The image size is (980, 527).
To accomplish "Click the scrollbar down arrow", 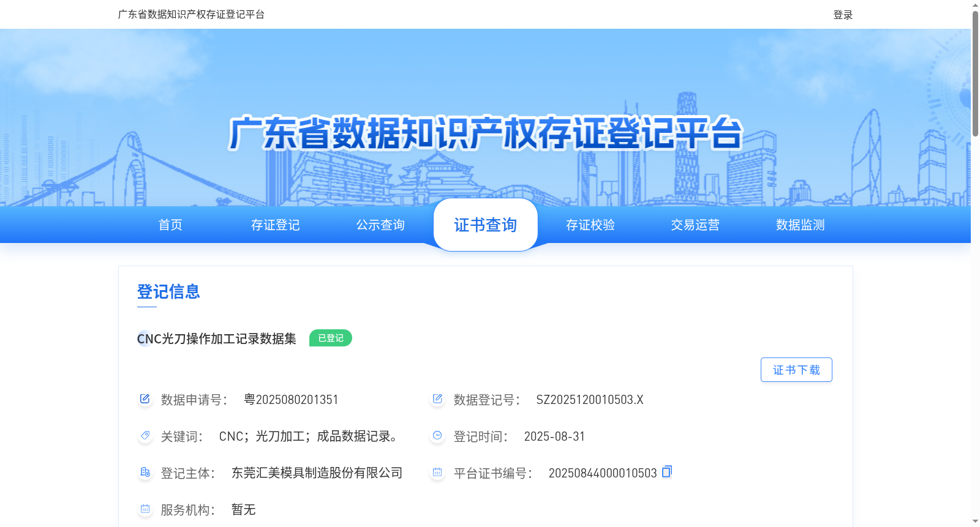I will [975, 521].
